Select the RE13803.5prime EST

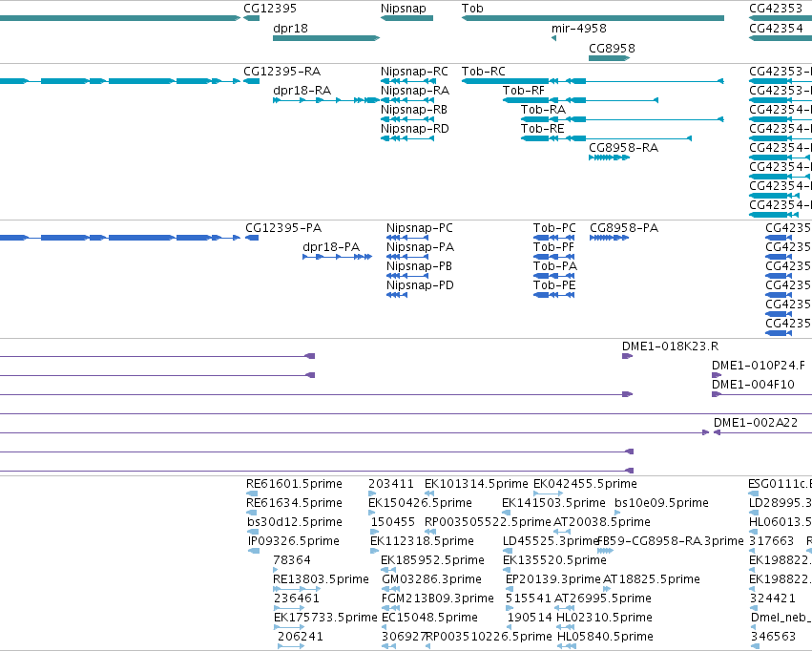click(297, 589)
